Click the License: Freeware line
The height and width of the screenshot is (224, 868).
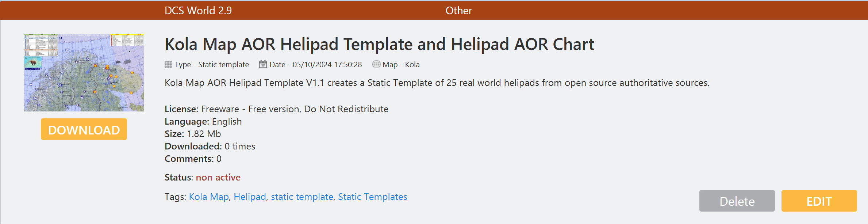point(276,109)
